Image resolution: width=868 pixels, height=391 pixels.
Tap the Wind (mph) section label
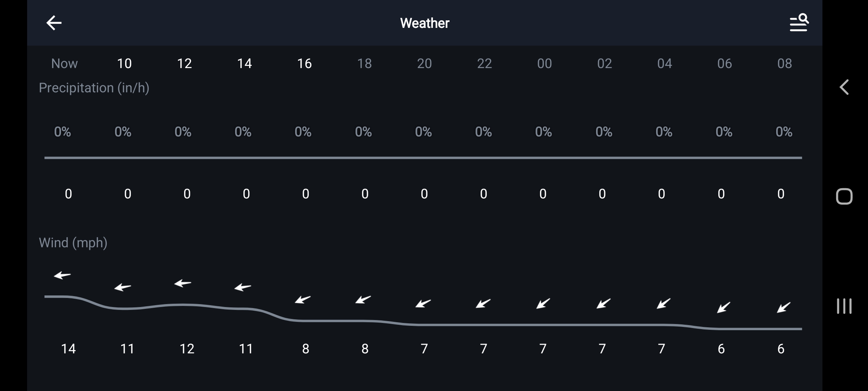click(x=73, y=243)
